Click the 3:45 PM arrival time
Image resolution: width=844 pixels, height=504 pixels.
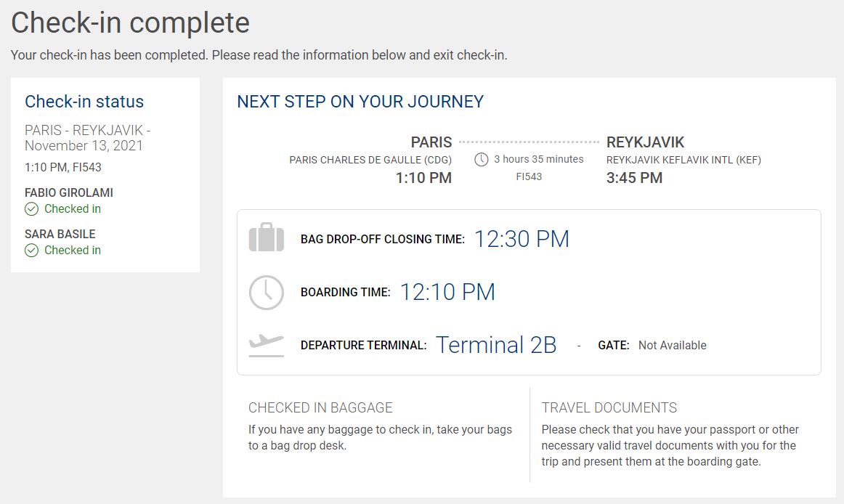tap(634, 178)
